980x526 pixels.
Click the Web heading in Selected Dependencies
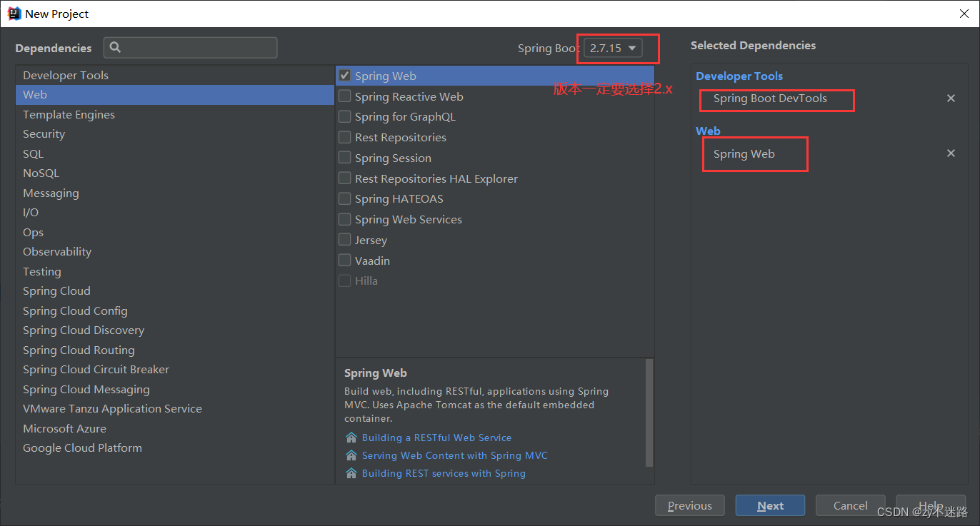click(708, 131)
